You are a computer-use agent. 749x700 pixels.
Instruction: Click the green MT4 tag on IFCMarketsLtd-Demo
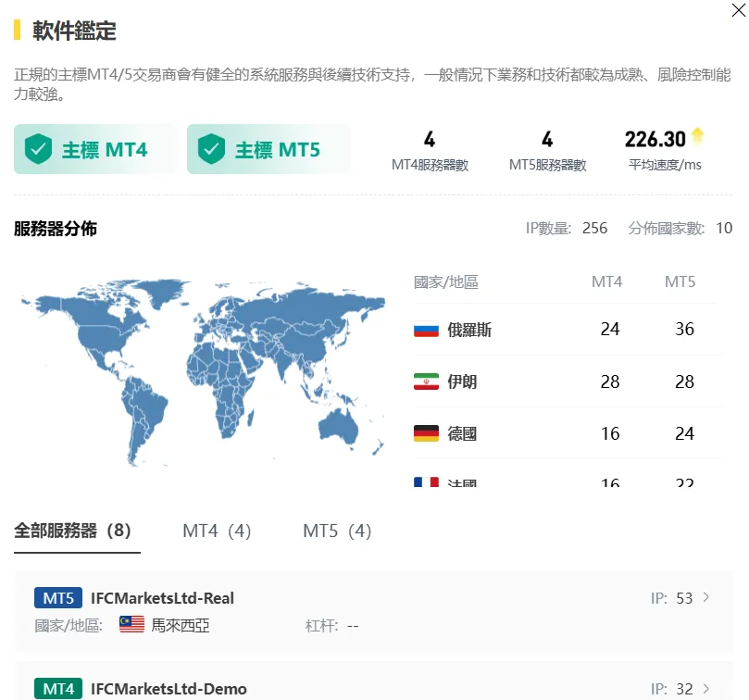tap(58, 689)
